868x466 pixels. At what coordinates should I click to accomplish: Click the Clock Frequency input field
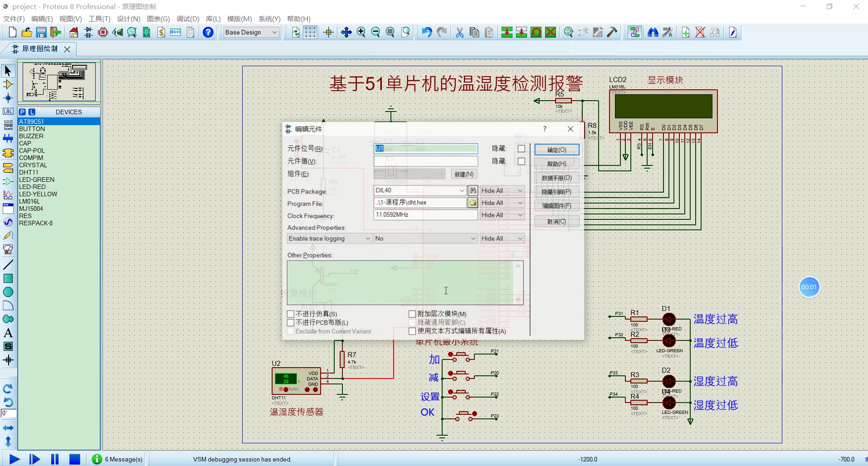pyautogui.click(x=425, y=215)
